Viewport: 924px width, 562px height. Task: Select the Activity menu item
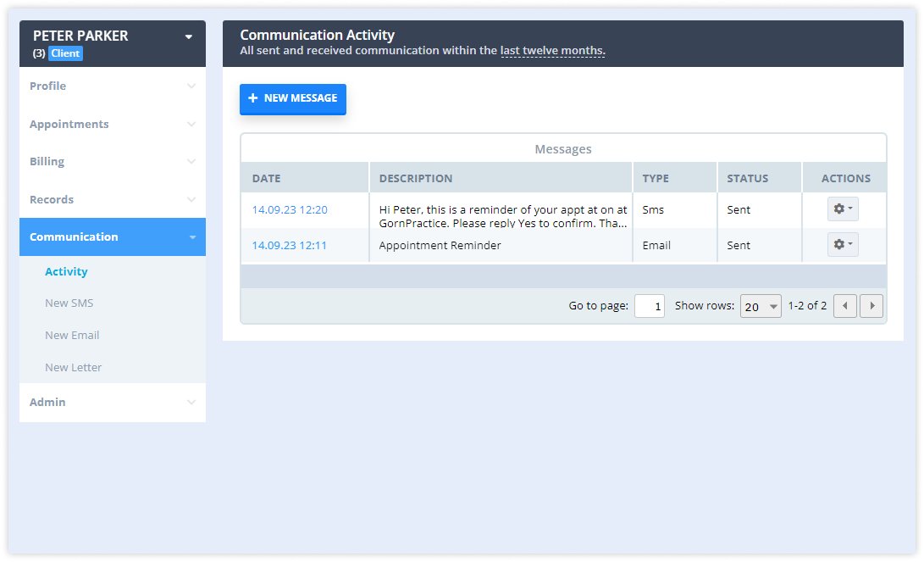click(x=67, y=271)
